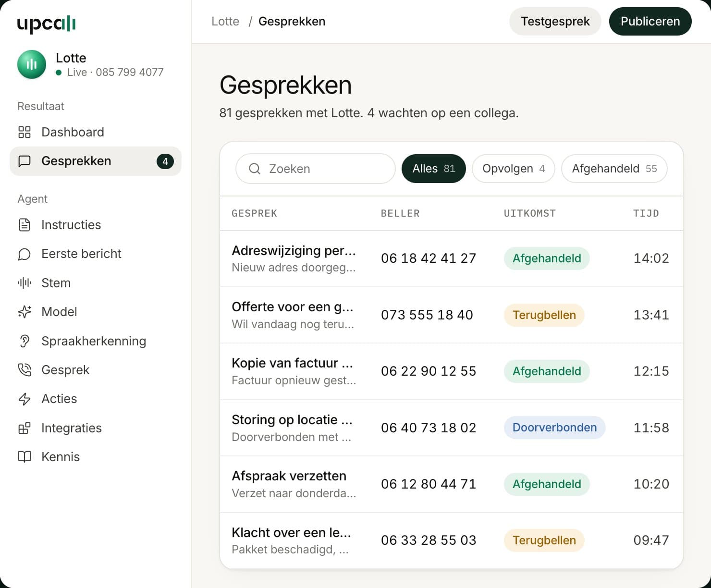
Task: Click Lotte agent name in sidebar
Action: (x=71, y=58)
